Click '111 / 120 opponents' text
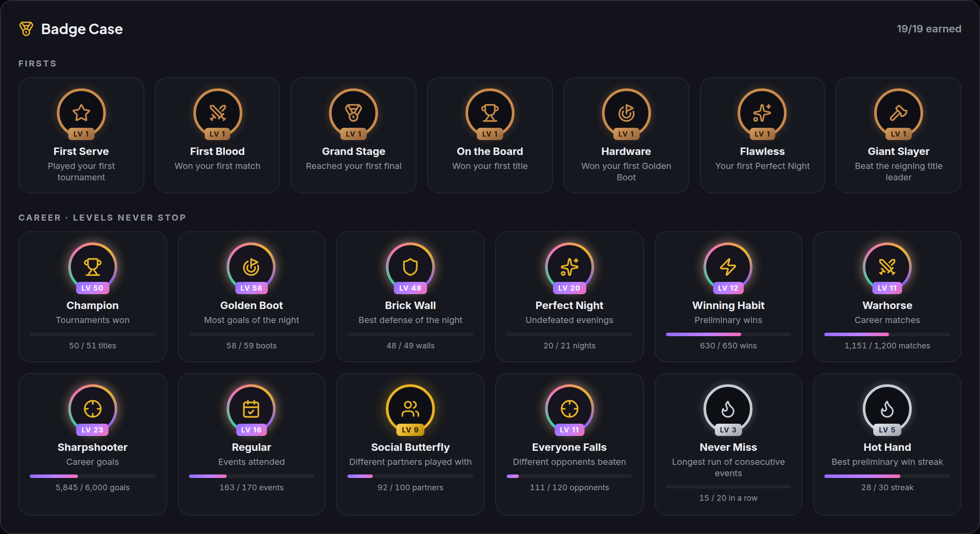980x534 pixels. [569, 487]
